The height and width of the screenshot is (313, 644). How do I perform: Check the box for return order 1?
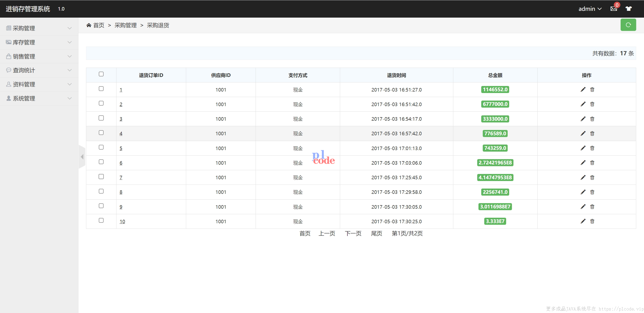click(x=101, y=88)
